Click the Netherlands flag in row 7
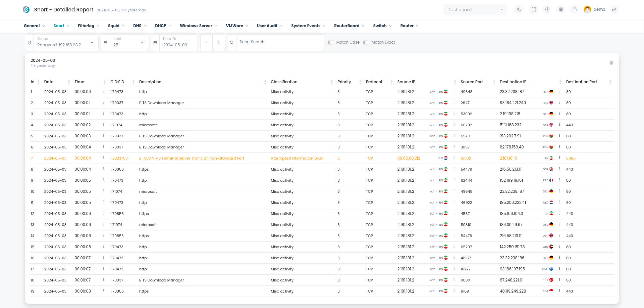The height and width of the screenshot is (308, 644). (446, 158)
